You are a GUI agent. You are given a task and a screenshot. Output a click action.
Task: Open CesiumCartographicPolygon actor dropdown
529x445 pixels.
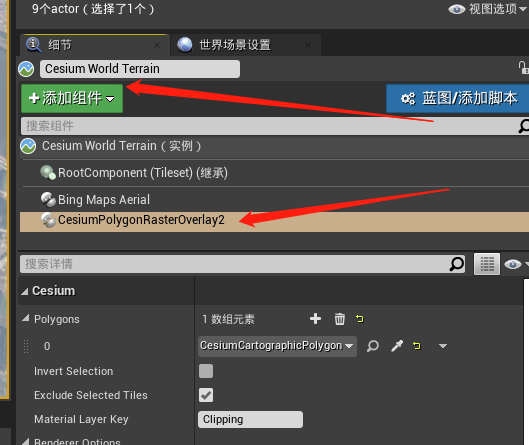277,346
